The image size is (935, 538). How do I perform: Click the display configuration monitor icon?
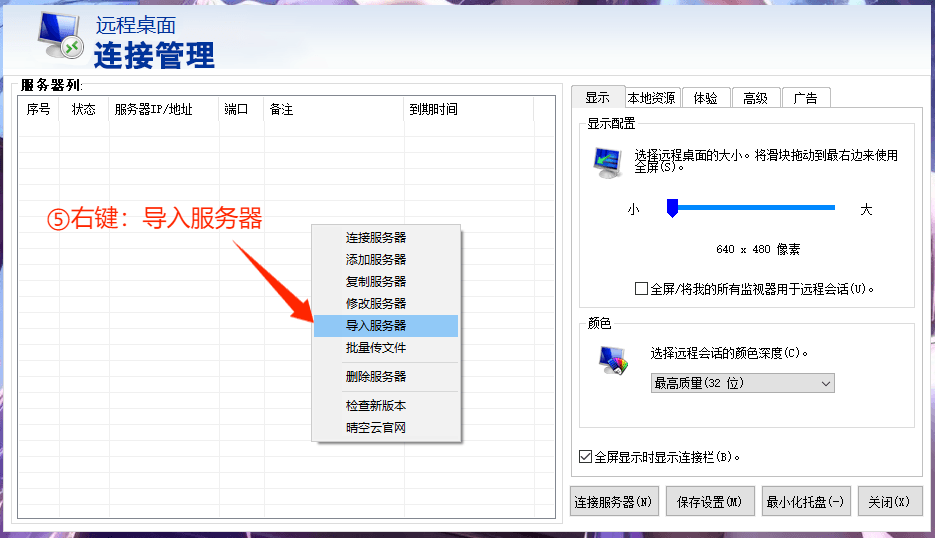606,162
